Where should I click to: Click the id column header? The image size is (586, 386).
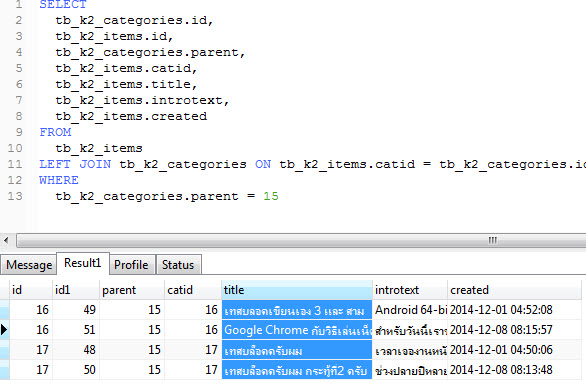coord(31,290)
